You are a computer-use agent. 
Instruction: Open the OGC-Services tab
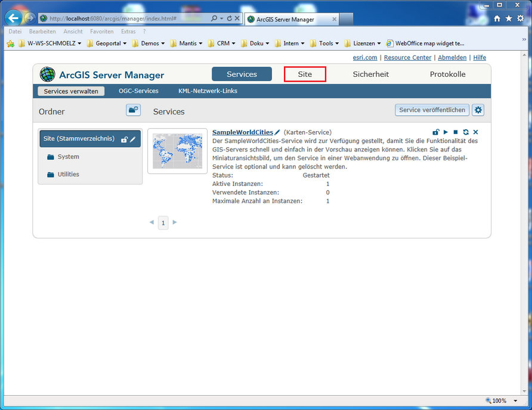pyautogui.click(x=138, y=91)
